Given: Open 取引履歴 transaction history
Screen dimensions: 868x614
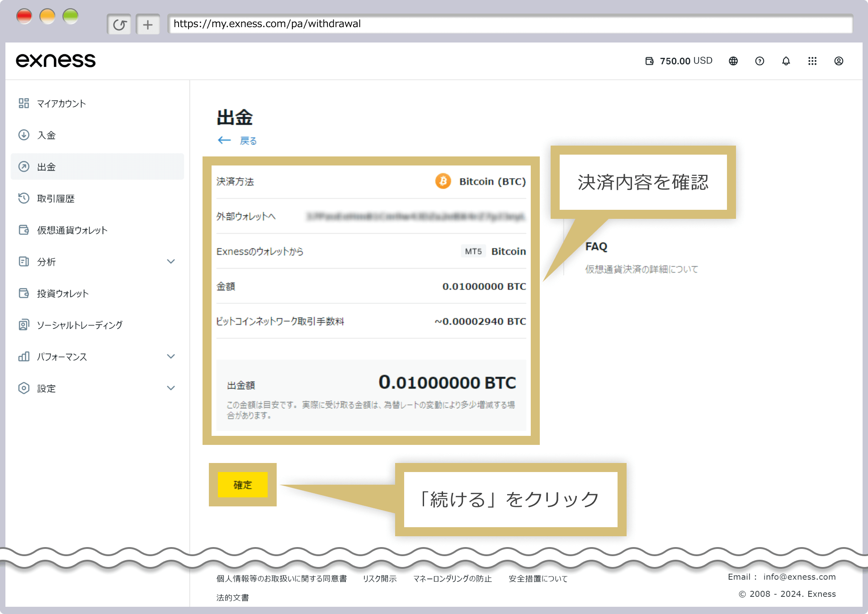Looking at the screenshot, I should (56, 198).
